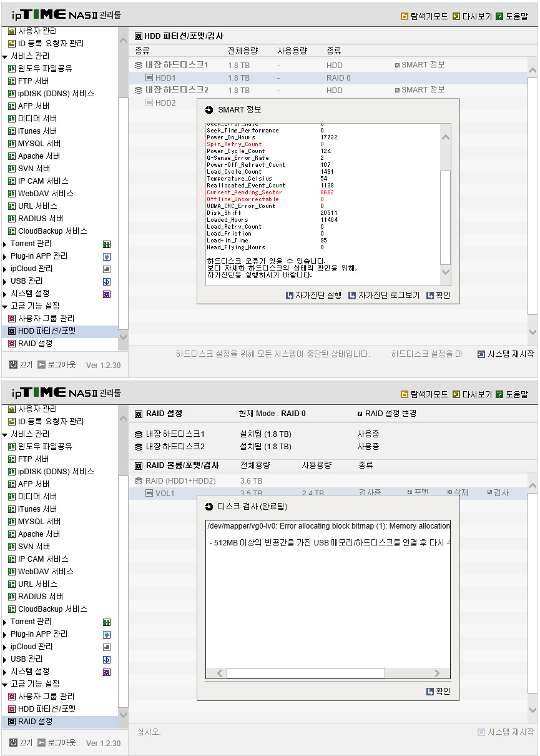Click 포맷 for the VOL1 volume

click(x=418, y=492)
